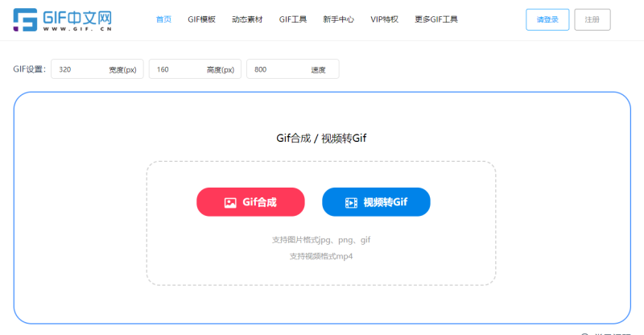Screen dimensions: 644x335
Task: Select GIF工具 from the top navigation
Action: coord(293,19)
